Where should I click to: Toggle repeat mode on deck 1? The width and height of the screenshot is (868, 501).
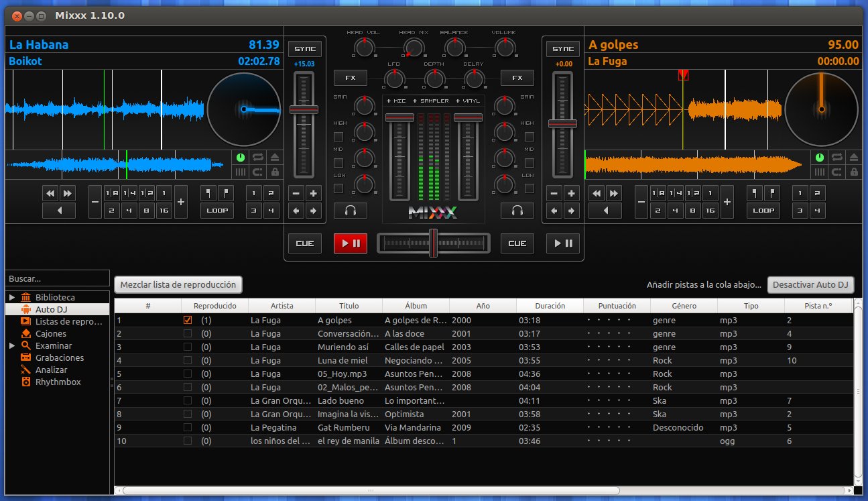pos(257,157)
